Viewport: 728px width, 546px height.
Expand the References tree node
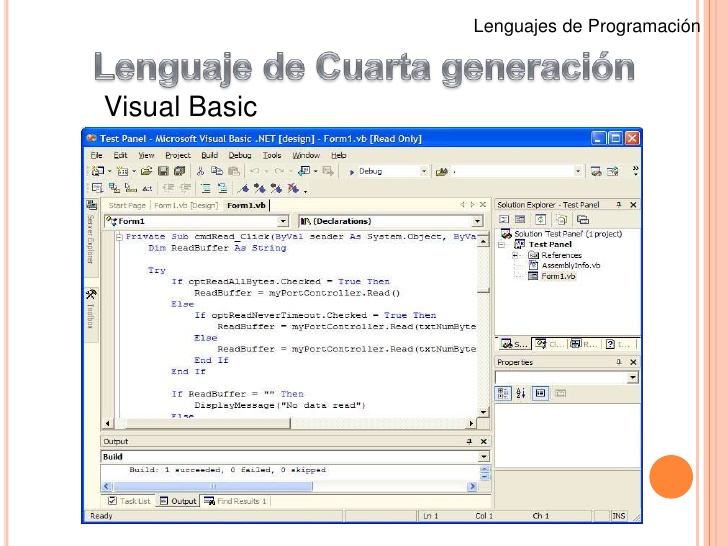[x=514, y=255]
